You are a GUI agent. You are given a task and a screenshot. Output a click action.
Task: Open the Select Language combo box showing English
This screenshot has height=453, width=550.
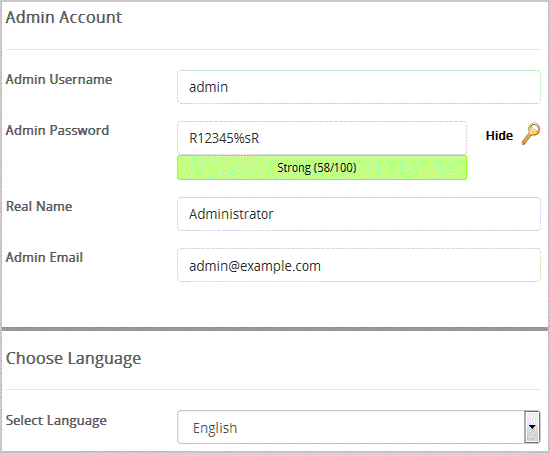pyautogui.click(x=358, y=427)
